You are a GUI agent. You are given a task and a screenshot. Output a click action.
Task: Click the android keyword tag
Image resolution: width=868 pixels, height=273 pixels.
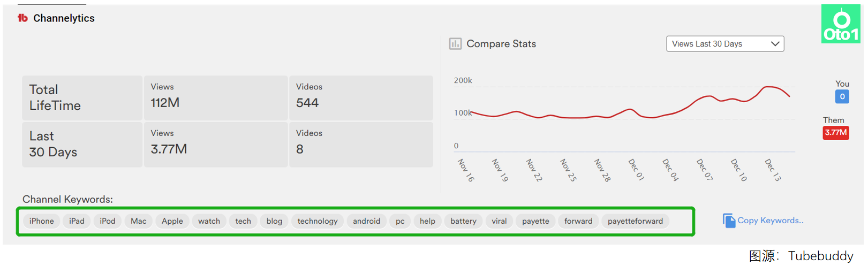[366, 221]
